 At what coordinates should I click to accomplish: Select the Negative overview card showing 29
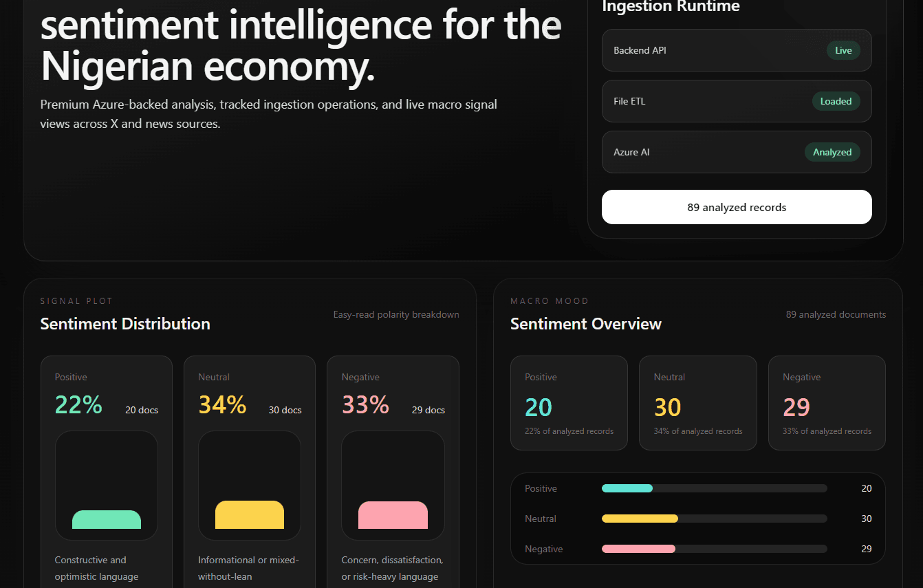(x=827, y=403)
